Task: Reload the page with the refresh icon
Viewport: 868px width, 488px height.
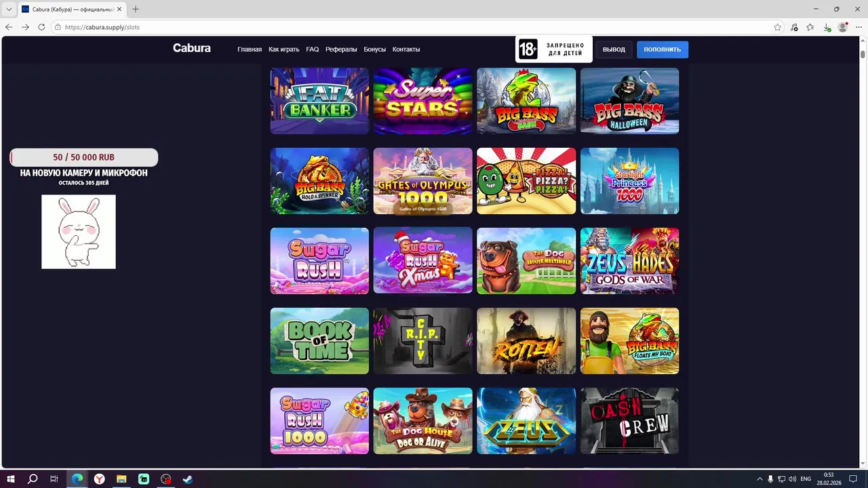Action: point(41,27)
